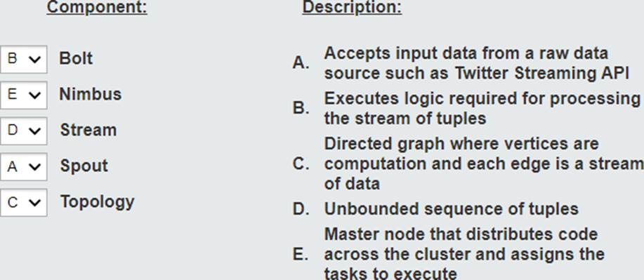Click description letter C.
This screenshot has width=644, height=280.
tap(301, 164)
